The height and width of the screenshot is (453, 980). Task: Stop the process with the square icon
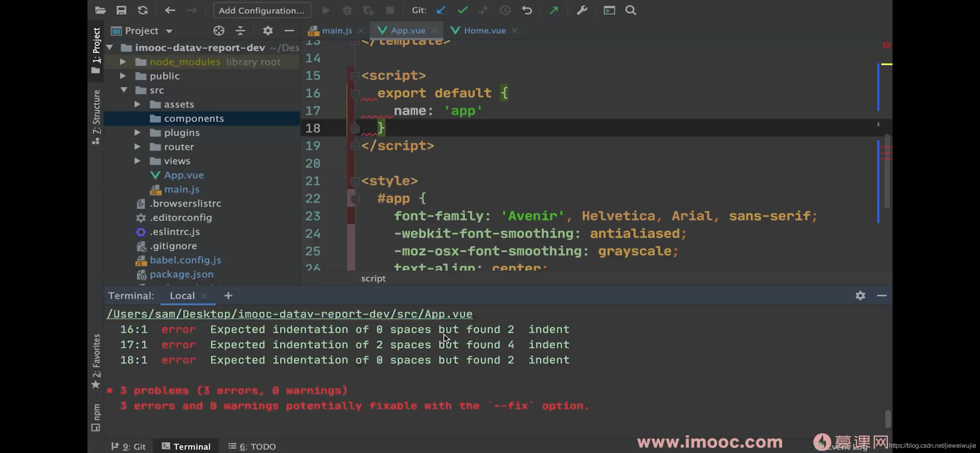[x=390, y=10]
